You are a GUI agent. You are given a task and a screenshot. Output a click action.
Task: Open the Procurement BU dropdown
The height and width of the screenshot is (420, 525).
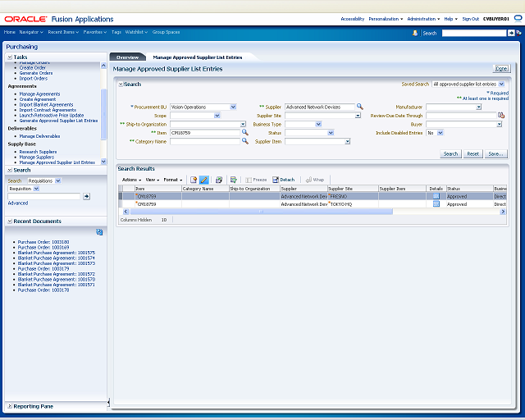pyautogui.click(x=233, y=107)
